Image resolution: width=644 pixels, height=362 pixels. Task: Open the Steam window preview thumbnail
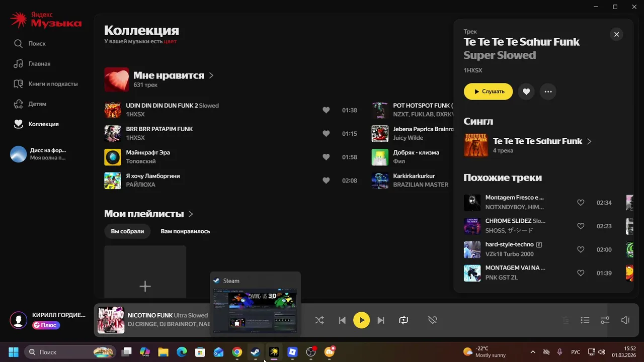[255, 310]
